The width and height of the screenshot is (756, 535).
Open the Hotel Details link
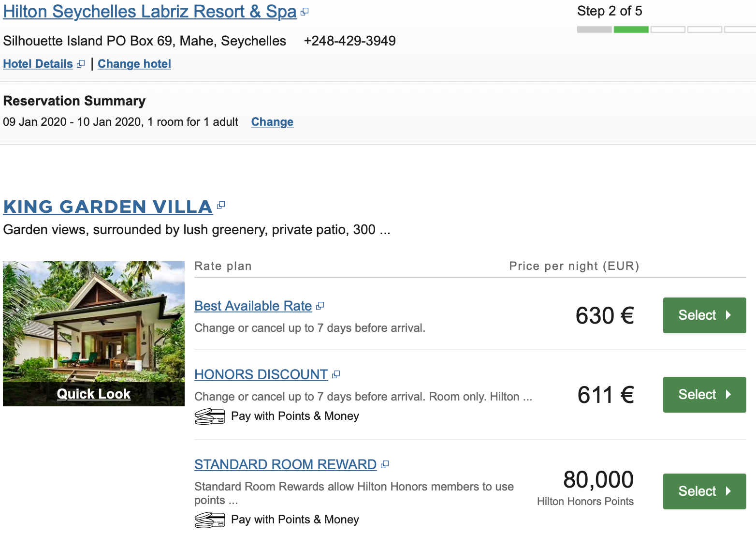coord(38,64)
